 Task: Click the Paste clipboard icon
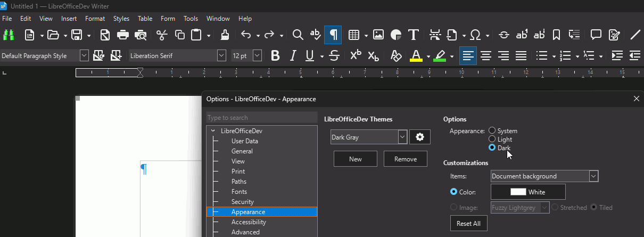(197, 35)
